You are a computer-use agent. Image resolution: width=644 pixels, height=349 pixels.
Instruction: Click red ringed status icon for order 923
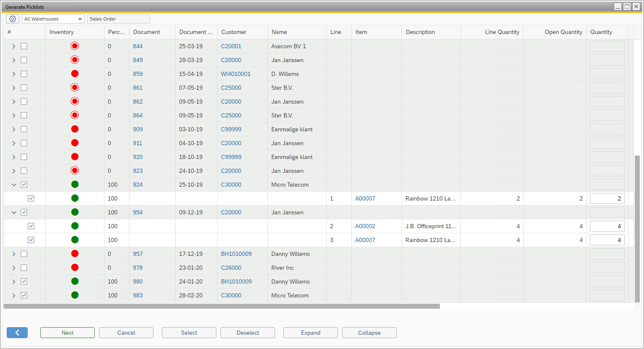pos(75,171)
